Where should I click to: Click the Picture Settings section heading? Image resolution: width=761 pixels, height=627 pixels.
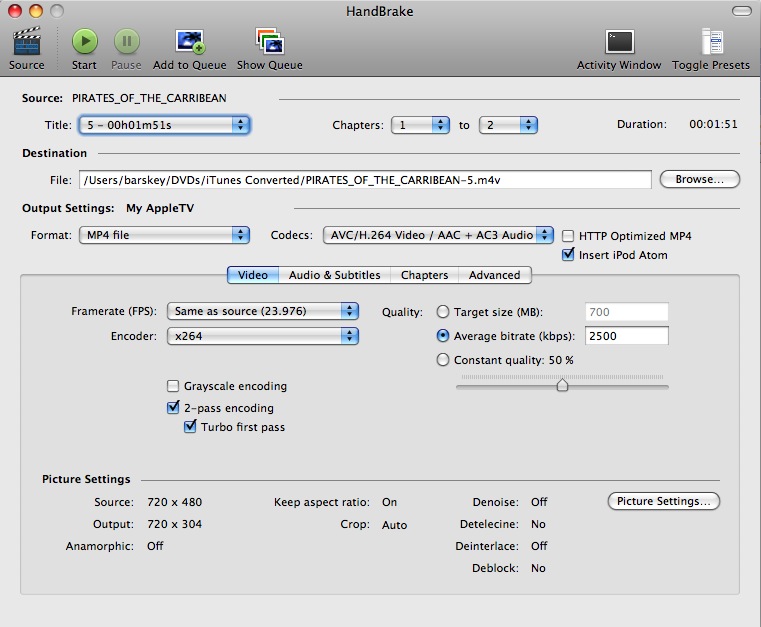pyautogui.click(x=86, y=479)
